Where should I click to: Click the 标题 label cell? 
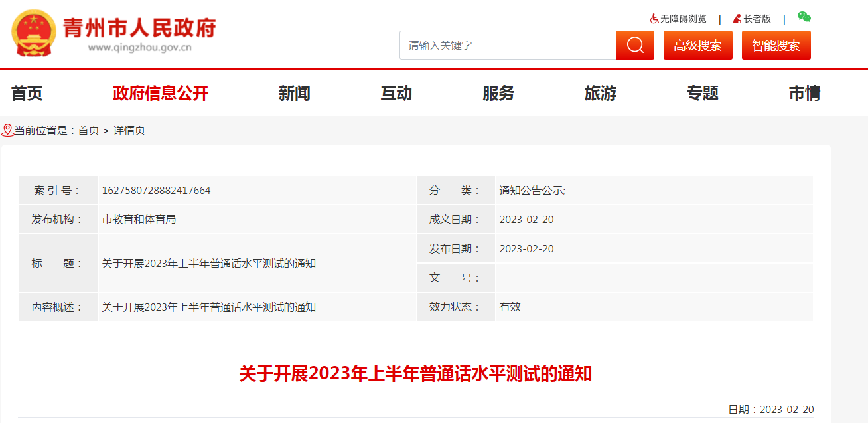click(58, 263)
